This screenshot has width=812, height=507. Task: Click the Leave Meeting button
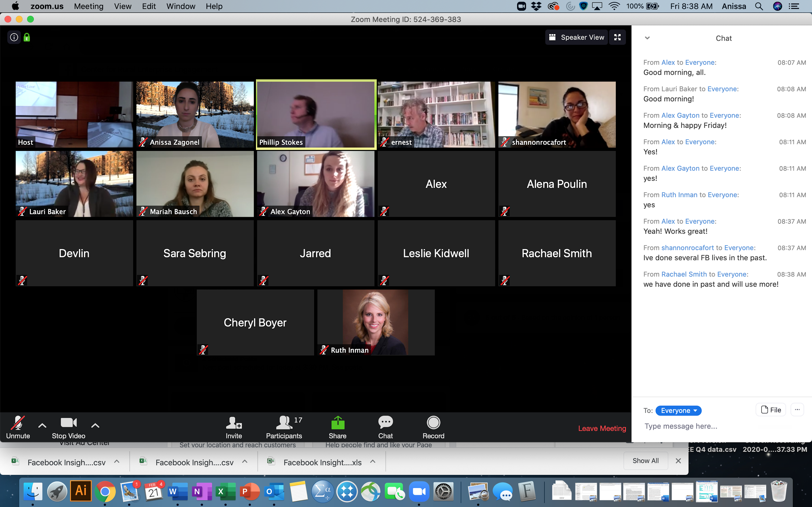[x=602, y=428]
